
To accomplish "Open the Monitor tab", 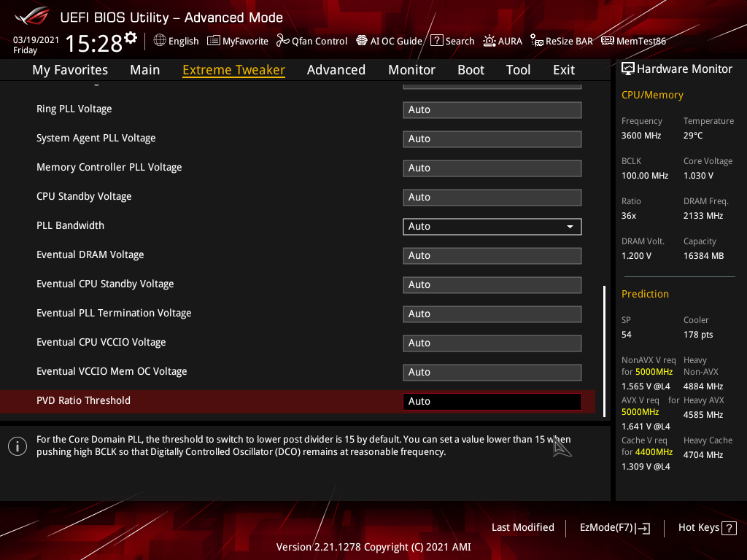I will click(411, 70).
